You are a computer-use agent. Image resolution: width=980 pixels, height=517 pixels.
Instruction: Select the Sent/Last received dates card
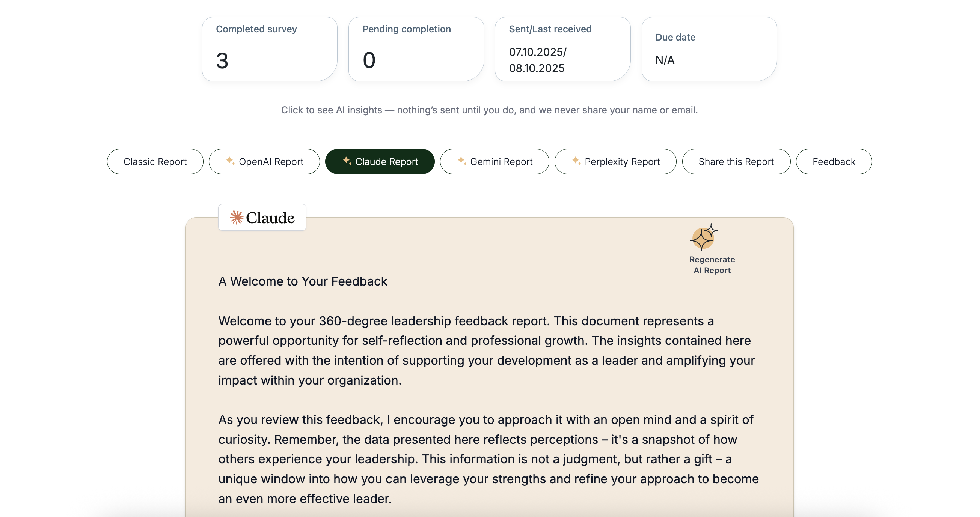coord(562,49)
